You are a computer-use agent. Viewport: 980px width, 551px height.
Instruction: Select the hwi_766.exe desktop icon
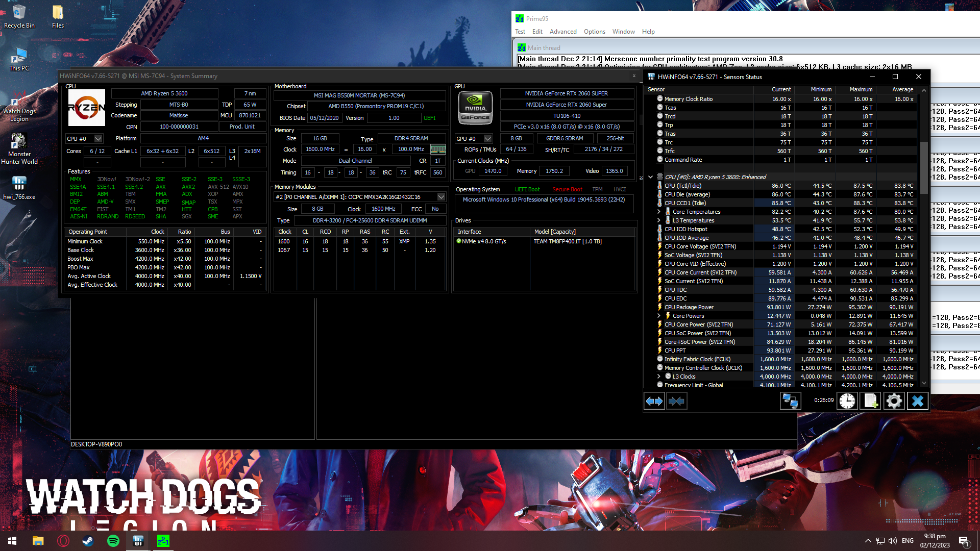19,188
